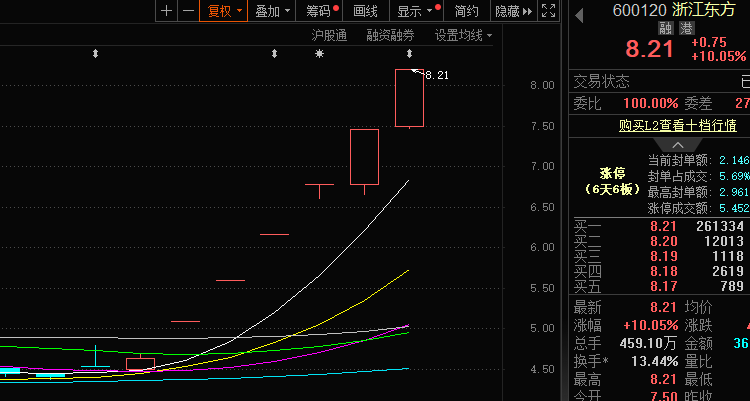This screenshot has width=750, height=401.
Task: Toggle 隐藏 to hide the side panel
Action: click(x=507, y=11)
